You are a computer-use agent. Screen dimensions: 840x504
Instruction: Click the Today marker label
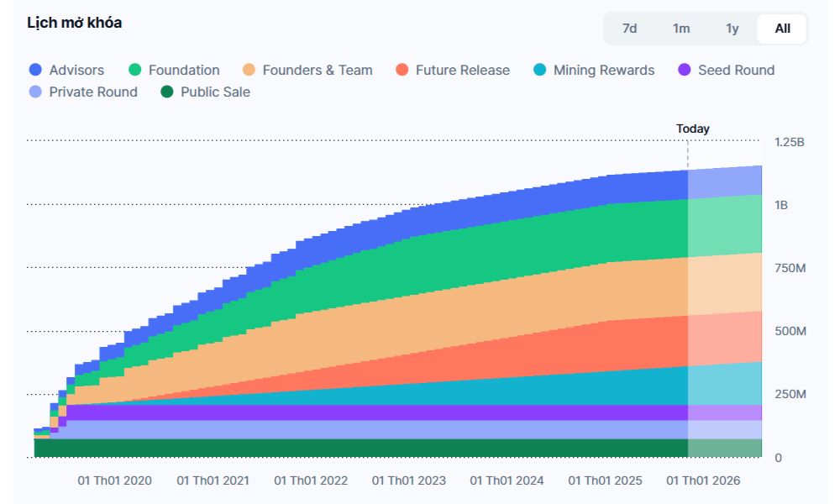pos(692,129)
